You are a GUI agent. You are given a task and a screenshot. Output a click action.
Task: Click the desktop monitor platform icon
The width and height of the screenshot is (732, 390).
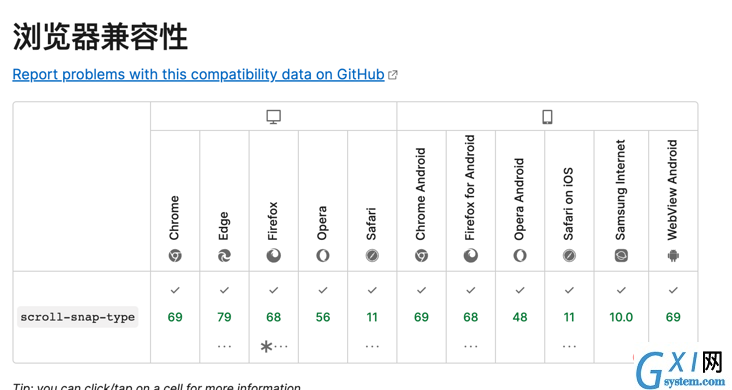tap(274, 117)
